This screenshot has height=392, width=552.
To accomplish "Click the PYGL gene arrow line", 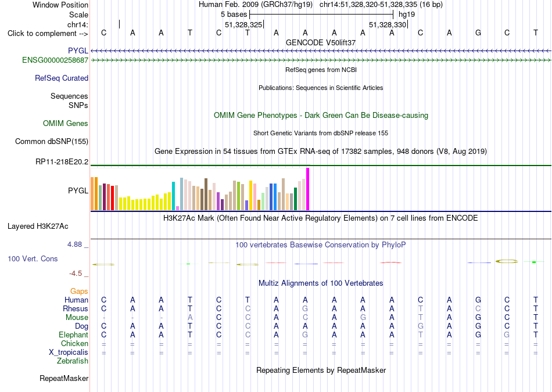I will 321,51.
